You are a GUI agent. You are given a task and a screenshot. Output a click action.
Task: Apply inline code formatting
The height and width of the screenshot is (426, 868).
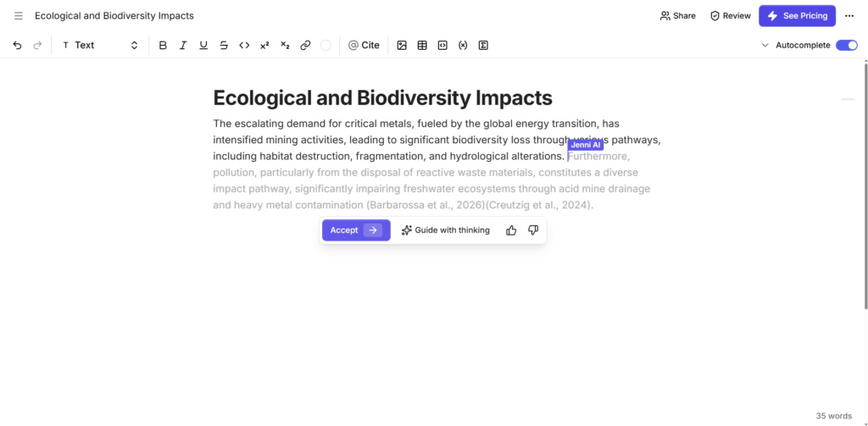tap(244, 46)
